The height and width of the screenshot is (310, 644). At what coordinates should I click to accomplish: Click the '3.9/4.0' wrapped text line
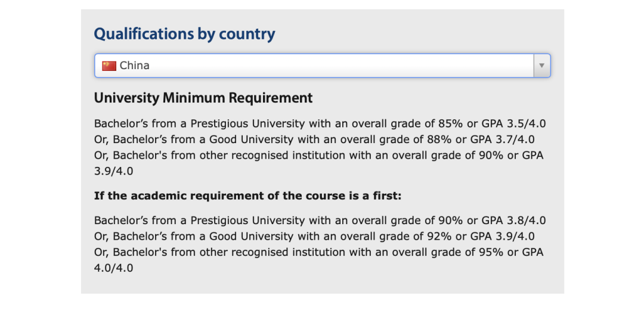114,171
